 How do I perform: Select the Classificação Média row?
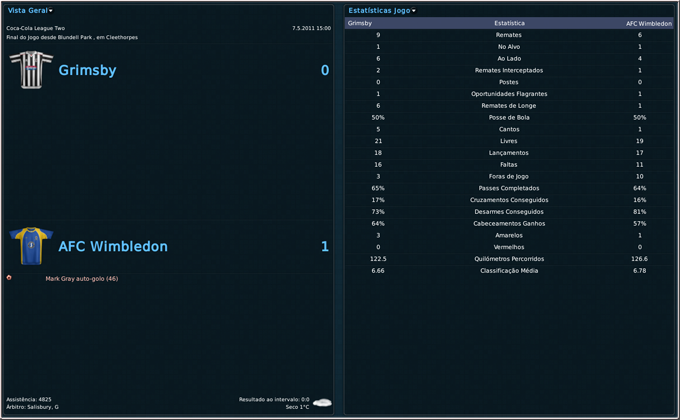point(508,270)
